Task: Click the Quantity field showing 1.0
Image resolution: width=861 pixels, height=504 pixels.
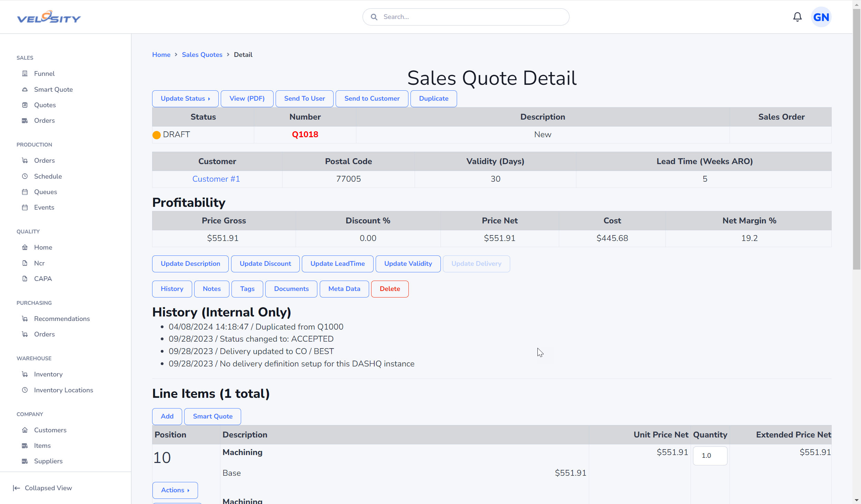Action: click(710, 456)
